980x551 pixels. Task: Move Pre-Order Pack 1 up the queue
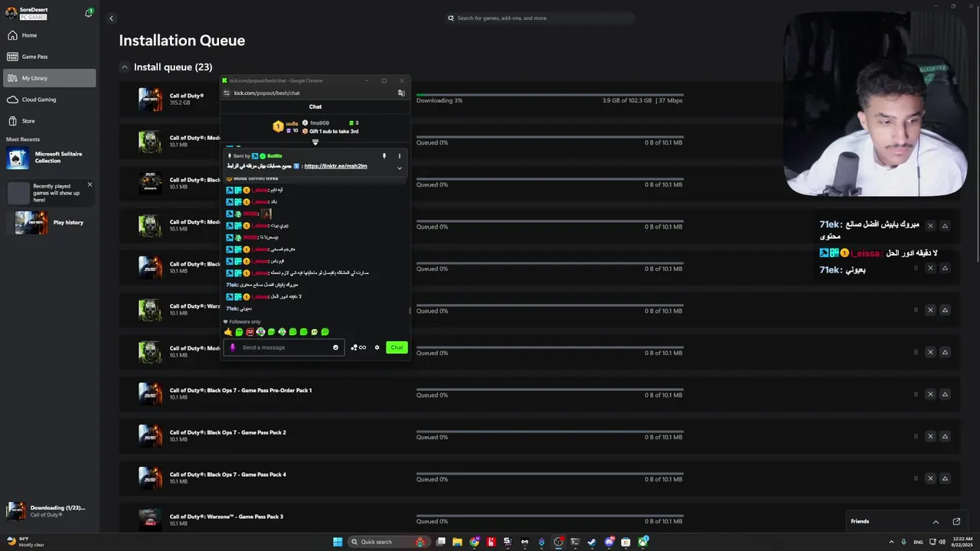pyautogui.click(x=945, y=394)
